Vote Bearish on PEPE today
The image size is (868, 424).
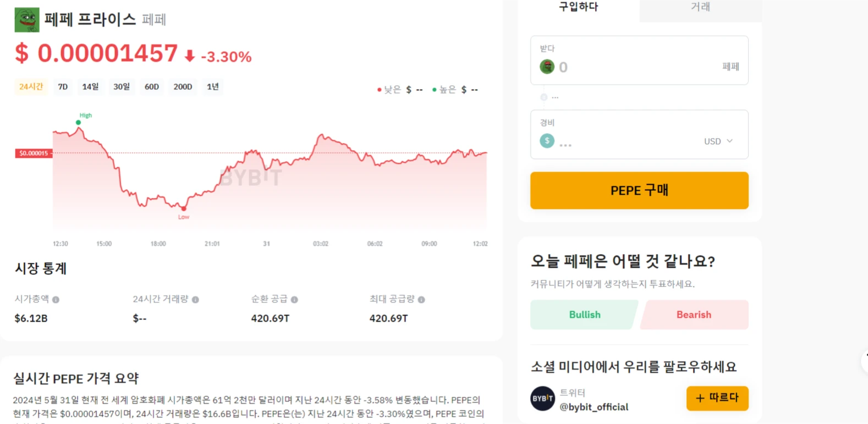pos(694,315)
